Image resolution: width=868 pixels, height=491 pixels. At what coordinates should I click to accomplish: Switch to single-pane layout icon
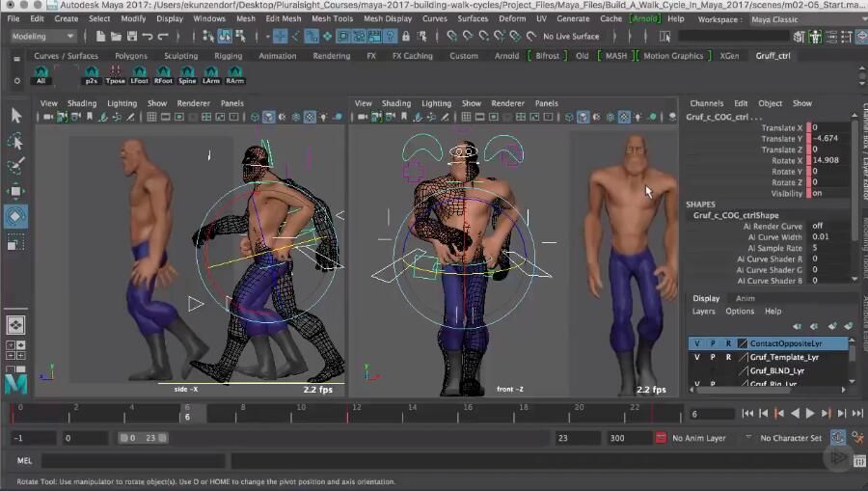(15, 325)
